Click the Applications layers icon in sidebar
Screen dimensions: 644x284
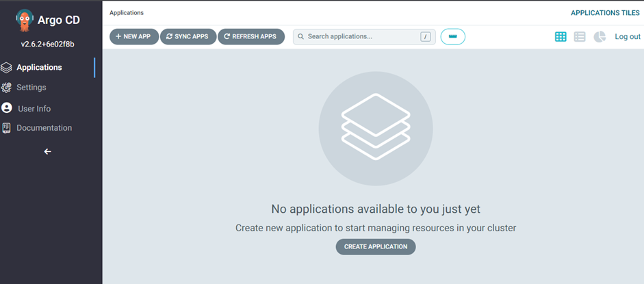(6, 68)
